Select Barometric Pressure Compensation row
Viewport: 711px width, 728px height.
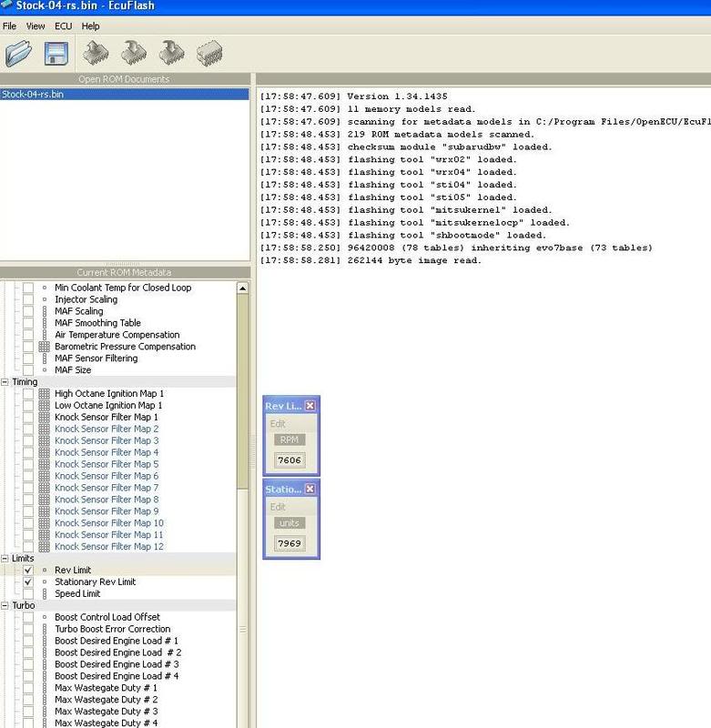click(x=125, y=347)
